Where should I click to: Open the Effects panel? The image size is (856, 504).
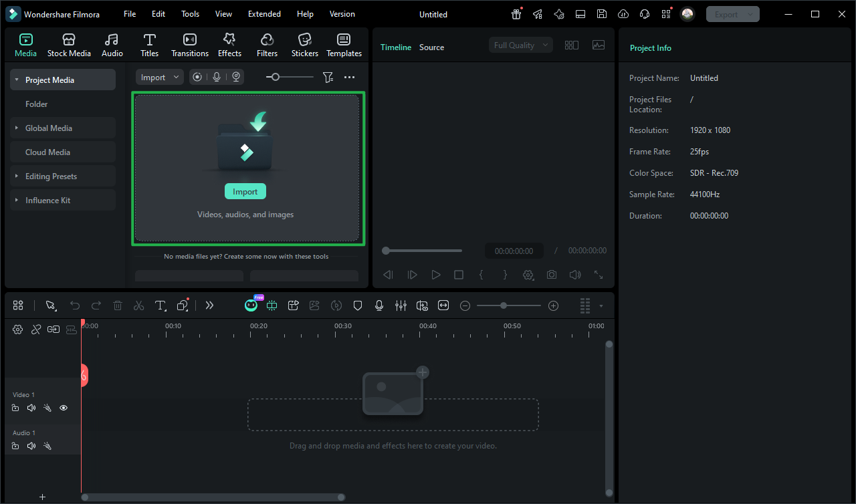(229, 45)
